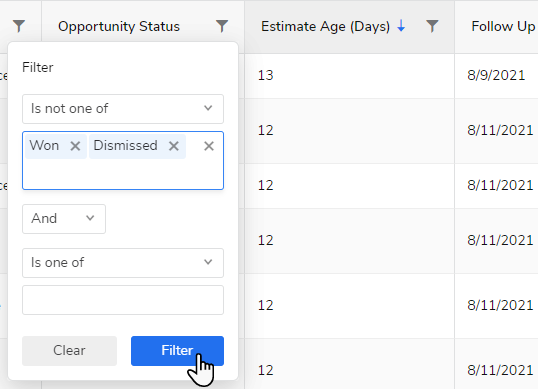Click the Clear button

pyautogui.click(x=69, y=351)
